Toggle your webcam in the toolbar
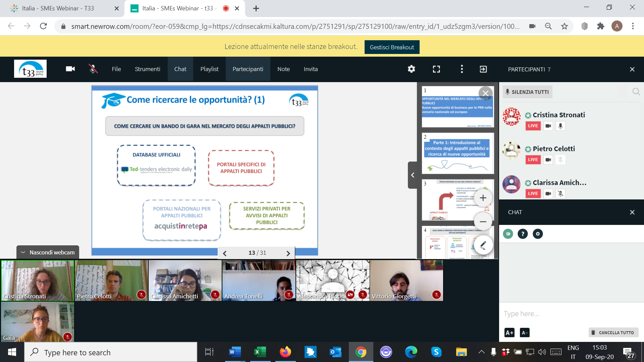This screenshot has width=644, height=362. 70,69
